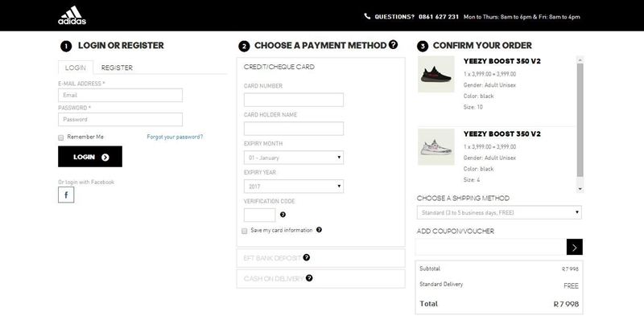The height and width of the screenshot is (324, 644).
Task: Tick the Remember Me checkbox
Action: click(x=61, y=137)
